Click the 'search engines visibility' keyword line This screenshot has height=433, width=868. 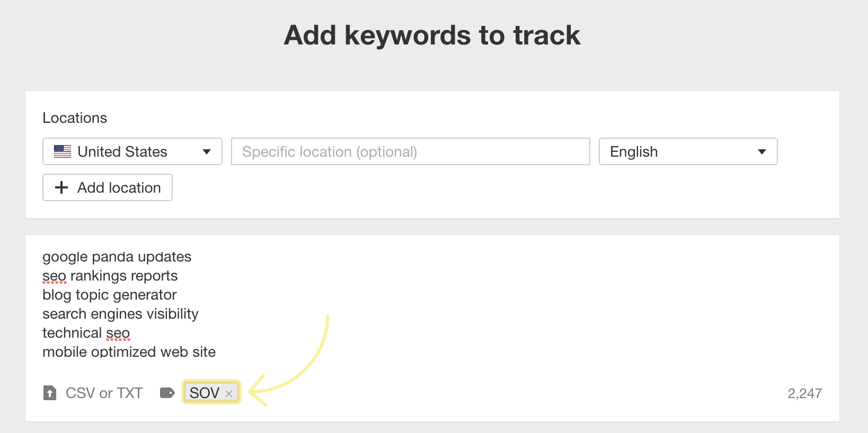point(120,314)
